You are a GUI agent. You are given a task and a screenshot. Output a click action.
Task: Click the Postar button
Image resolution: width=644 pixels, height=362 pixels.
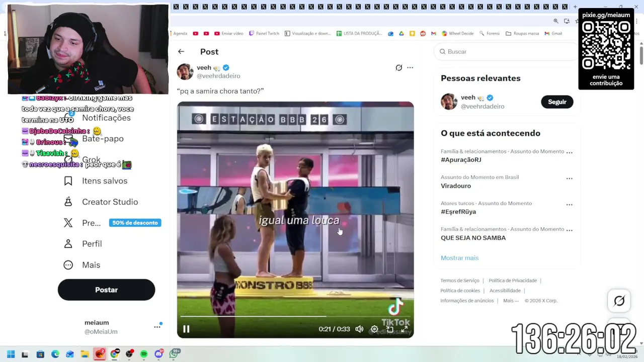pyautogui.click(x=106, y=290)
